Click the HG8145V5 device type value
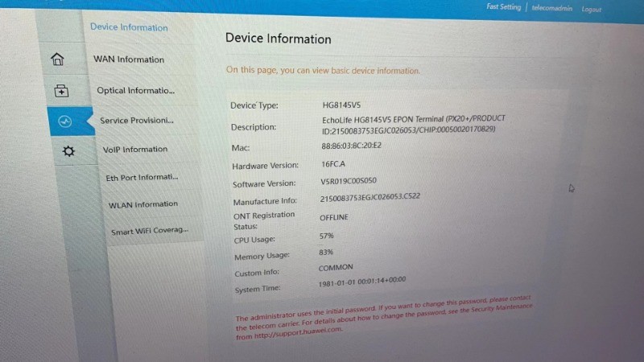 pos(341,105)
